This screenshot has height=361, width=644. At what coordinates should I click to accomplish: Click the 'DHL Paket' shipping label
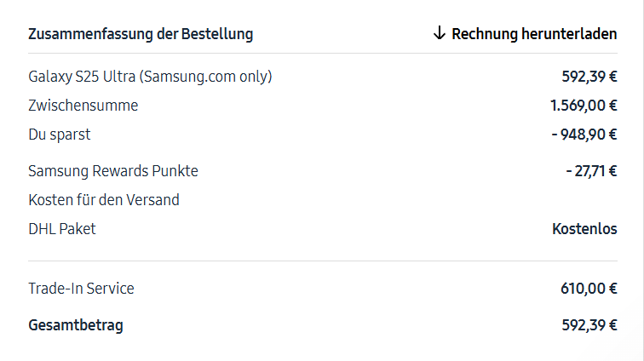click(62, 229)
